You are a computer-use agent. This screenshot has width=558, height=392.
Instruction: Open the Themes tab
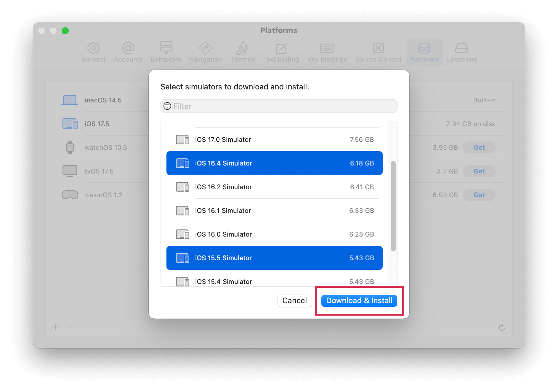pyautogui.click(x=242, y=52)
